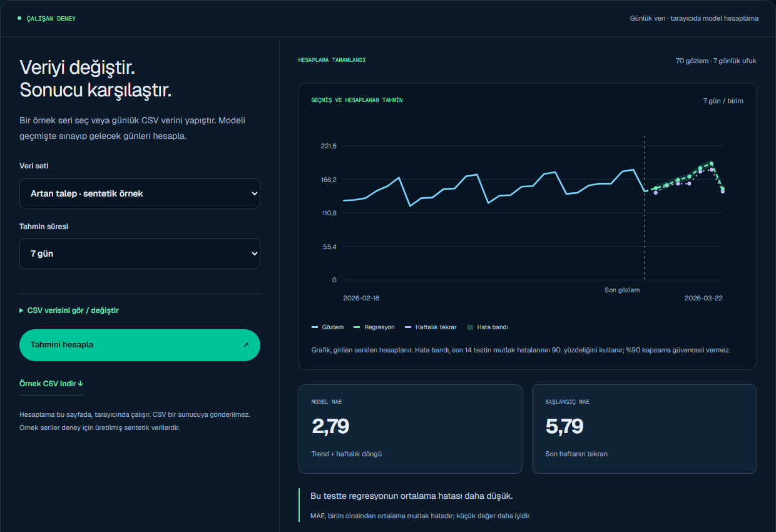Image resolution: width=776 pixels, height=532 pixels.
Task: Click the x-axis date 2026-02-16
Action: coord(361,298)
